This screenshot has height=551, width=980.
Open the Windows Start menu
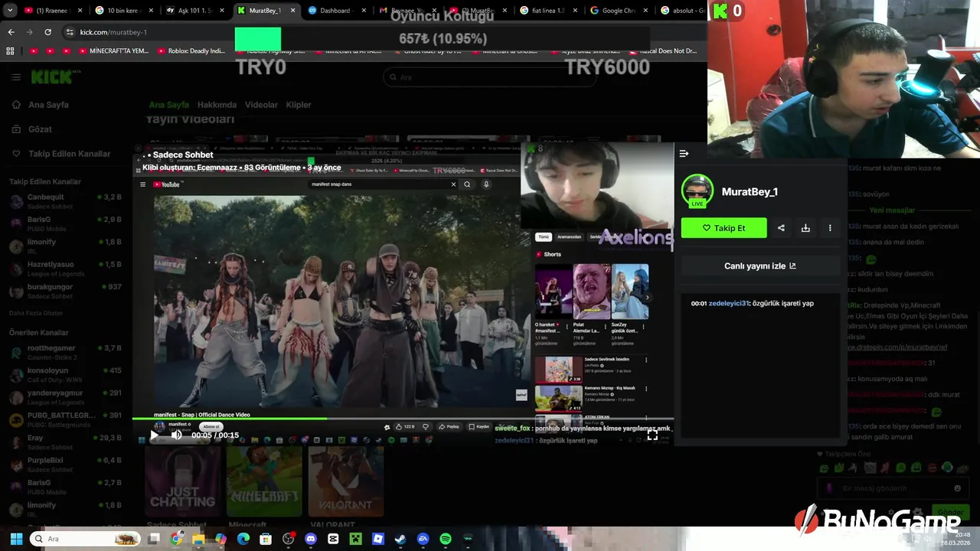coord(15,539)
